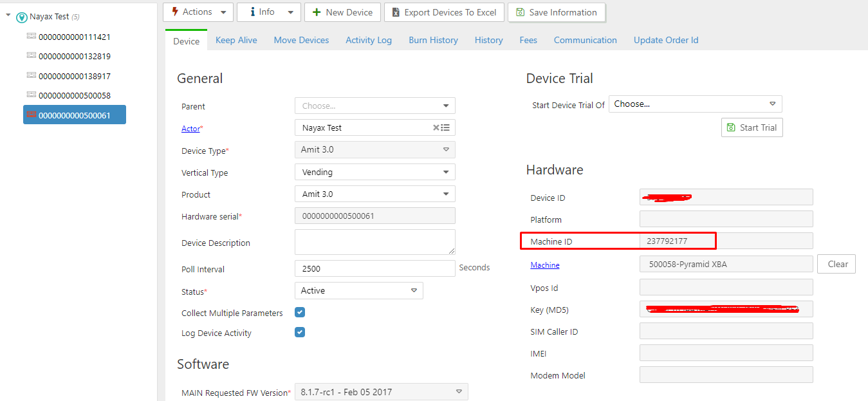This screenshot has height=401, width=868.
Task: Select device 0000000000138917 in tree
Action: (x=75, y=76)
